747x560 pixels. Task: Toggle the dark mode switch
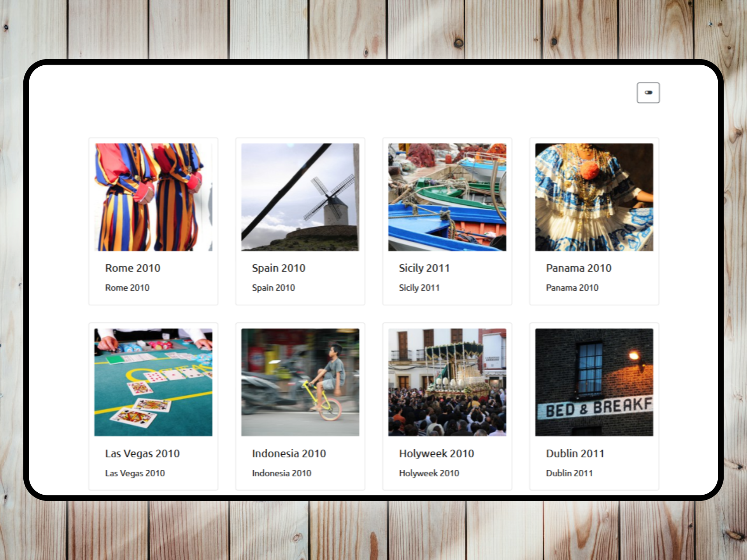tap(648, 93)
